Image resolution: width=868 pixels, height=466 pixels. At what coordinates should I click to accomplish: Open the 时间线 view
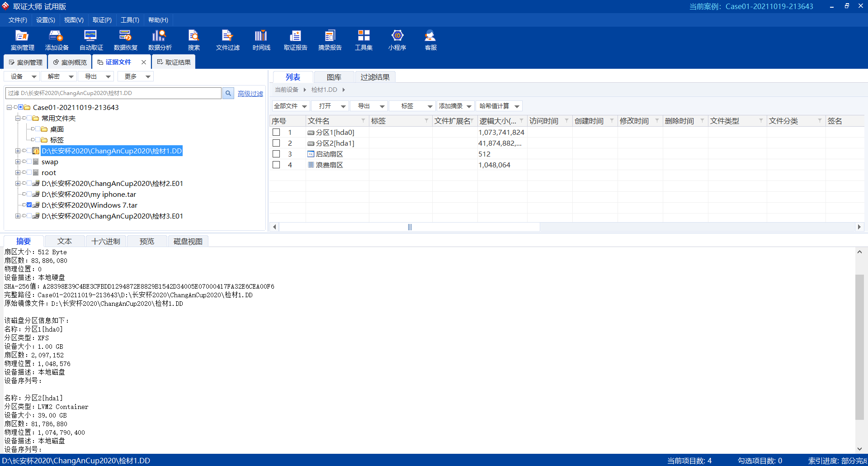261,40
